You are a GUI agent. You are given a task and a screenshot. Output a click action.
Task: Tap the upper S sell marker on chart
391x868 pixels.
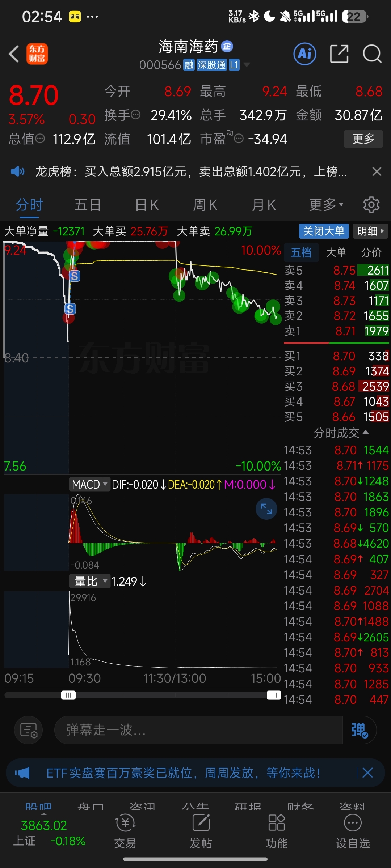coord(75,276)
